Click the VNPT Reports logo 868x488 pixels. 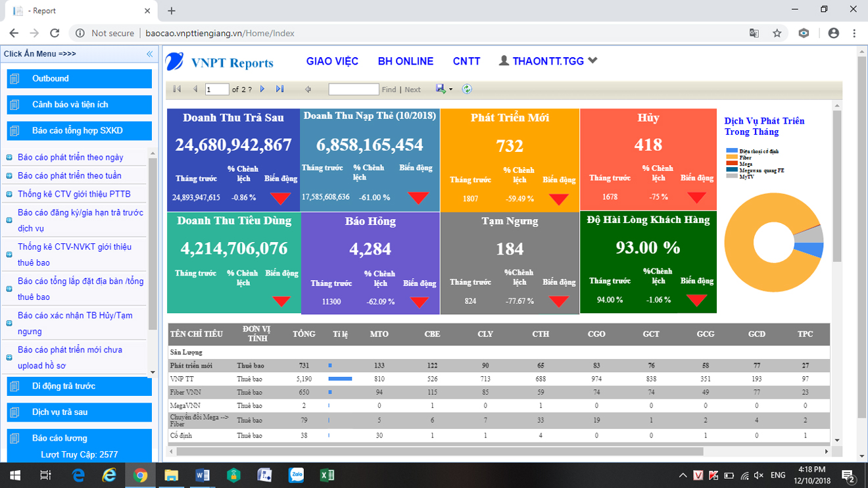click(x=220, y=62)
